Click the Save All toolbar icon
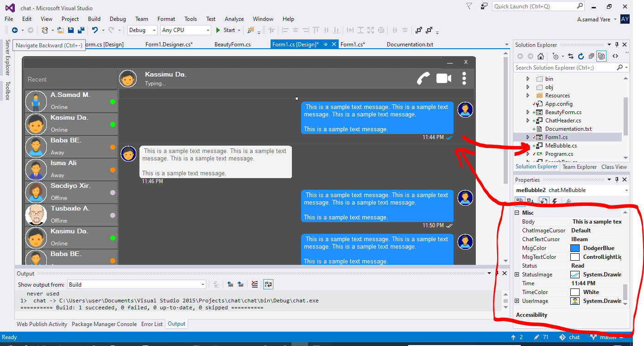Image resolution: width=644 pixels, height=346 pixels. coord(81,30)
